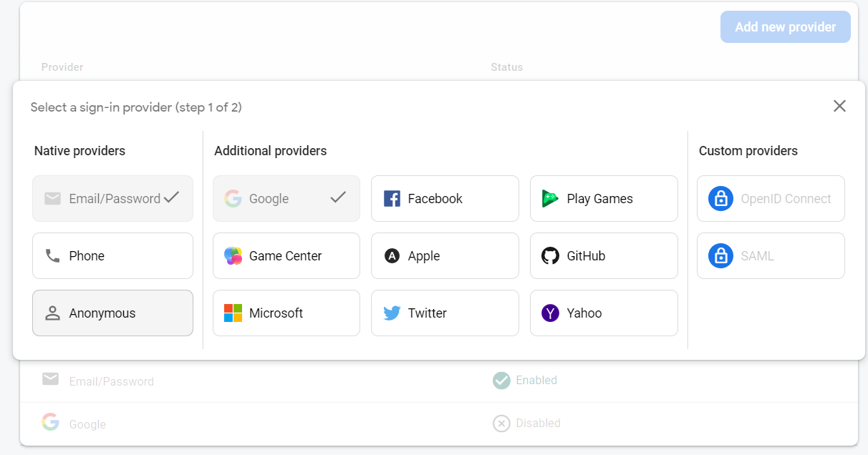Click the Facebook logo icon
This screenshot has height=455, width=868.
(392, 199)
